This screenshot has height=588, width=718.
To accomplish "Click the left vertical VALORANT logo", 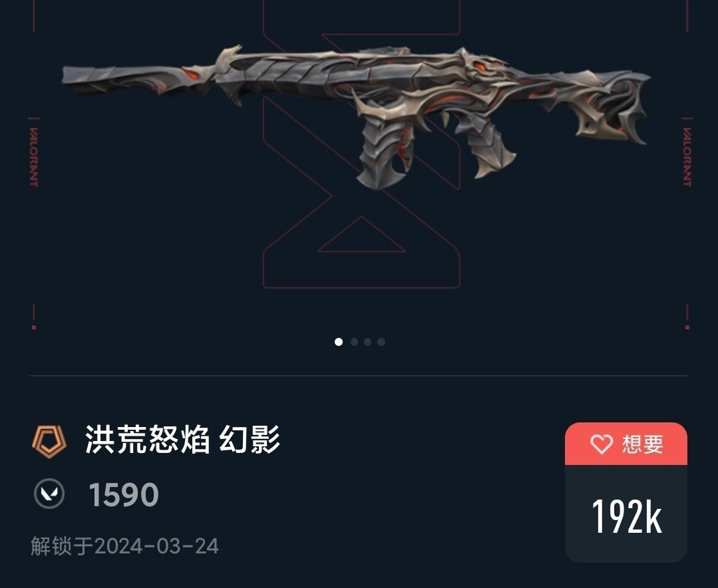I will click(34, 156).
